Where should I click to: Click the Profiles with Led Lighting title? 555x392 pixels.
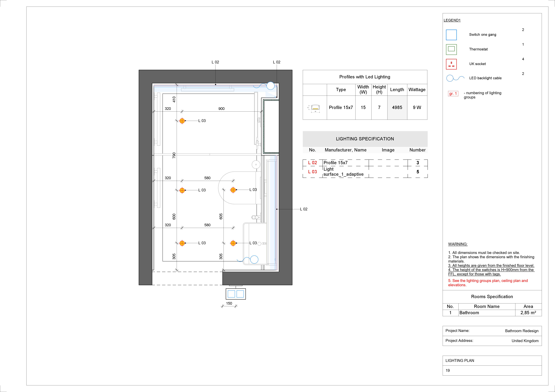(365, 77)
